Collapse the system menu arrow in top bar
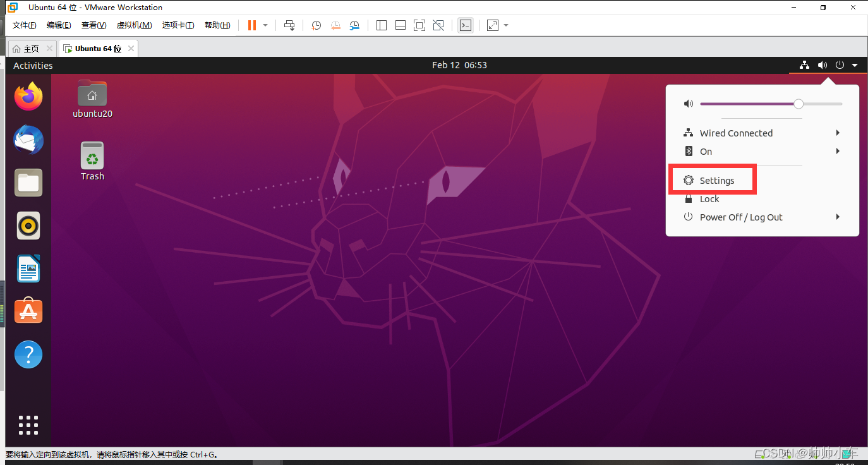 click(x=854, y=65)
